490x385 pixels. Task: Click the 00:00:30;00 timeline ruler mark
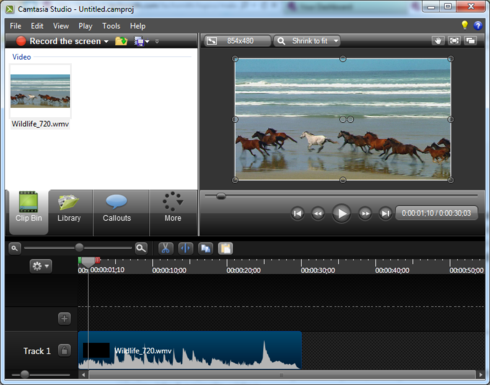318,270
